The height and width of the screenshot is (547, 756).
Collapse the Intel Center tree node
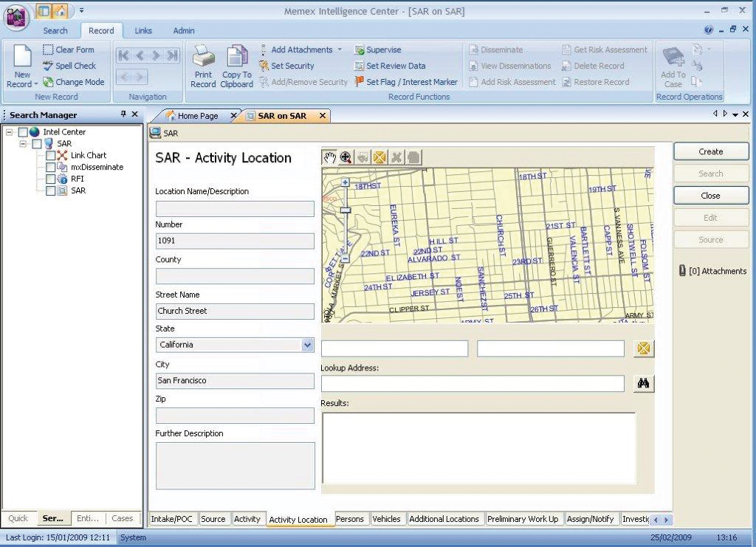(x=10, y=132)
